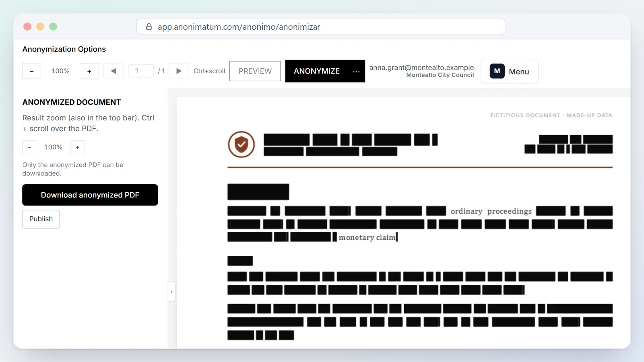Click the PREVIEW button
The width and height of the screenshot is (644, 362).
point(255,71)
